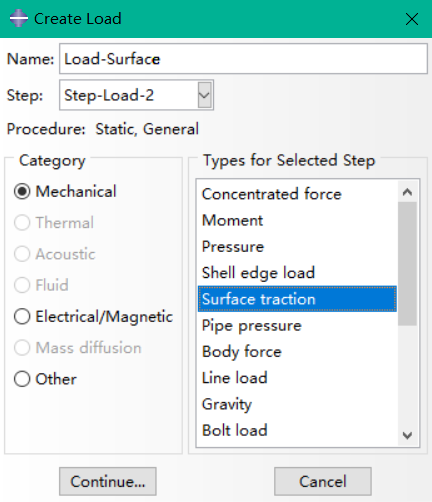The image size is (432, 502).
Task: Click the types list scroll-up arrow
Action: 407,192
